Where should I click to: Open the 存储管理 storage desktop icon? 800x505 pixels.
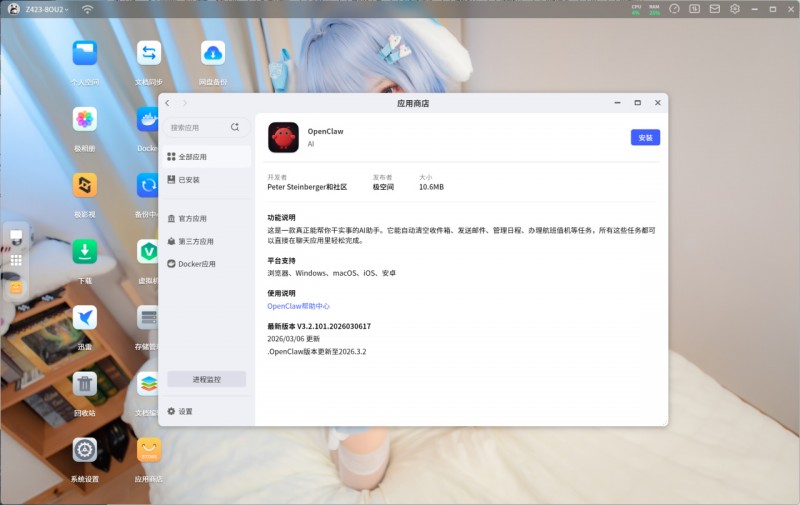[147, 318]
